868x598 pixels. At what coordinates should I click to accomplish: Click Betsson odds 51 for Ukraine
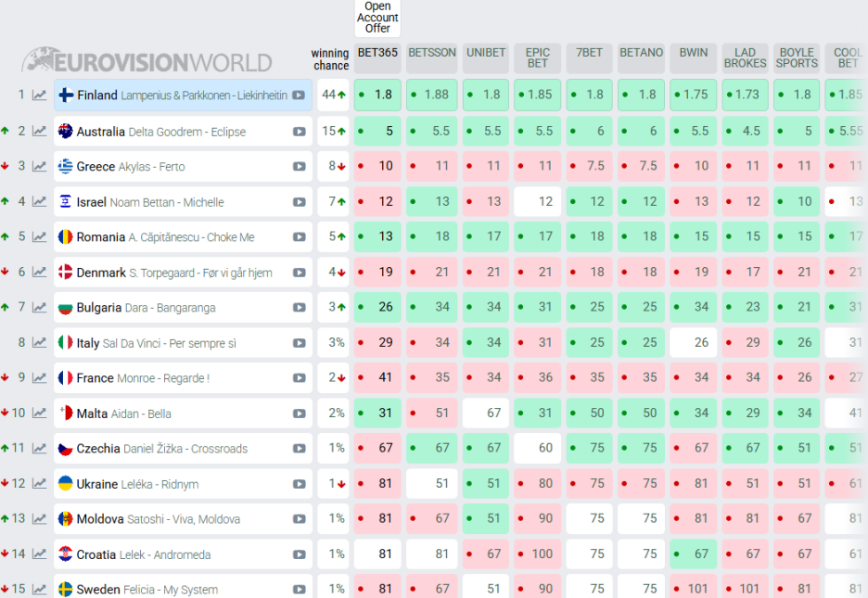coord(432,483)
